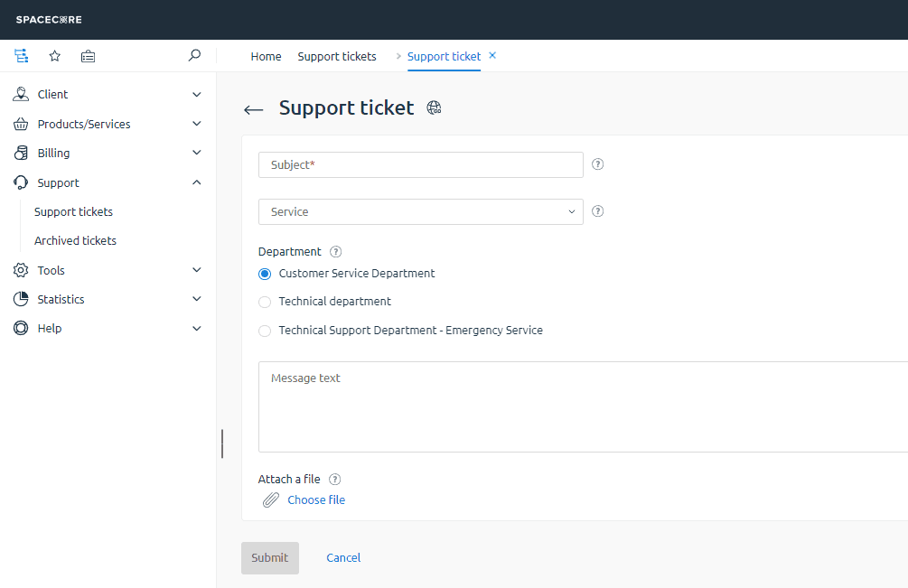Image resolution: width=908 pixels, height=588 pixels.
Task: Click the sidebar resize handle
Action: (x=222, y=443)
